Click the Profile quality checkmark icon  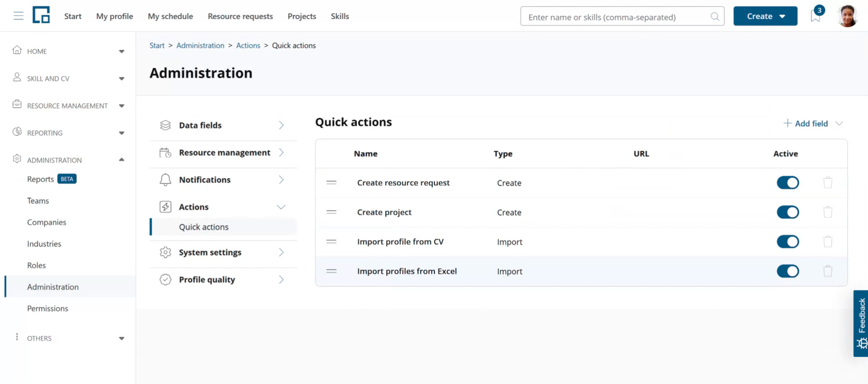pyautogui.click(x=165, y=279)
